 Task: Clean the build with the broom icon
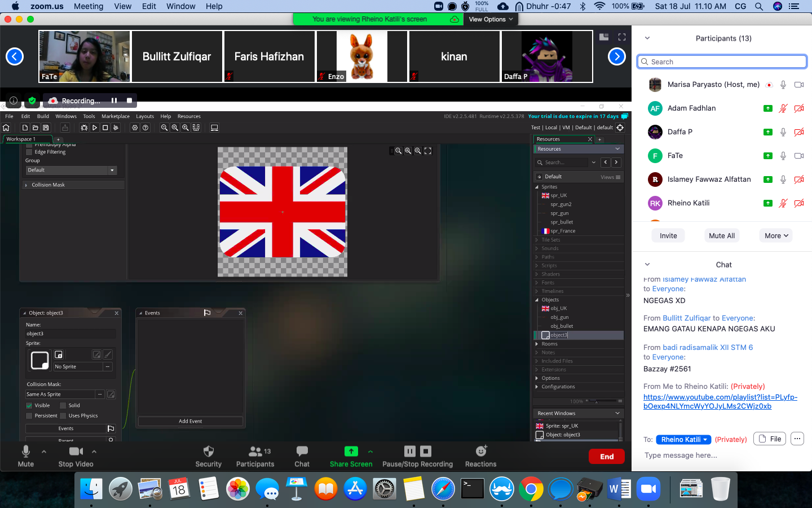116,128
